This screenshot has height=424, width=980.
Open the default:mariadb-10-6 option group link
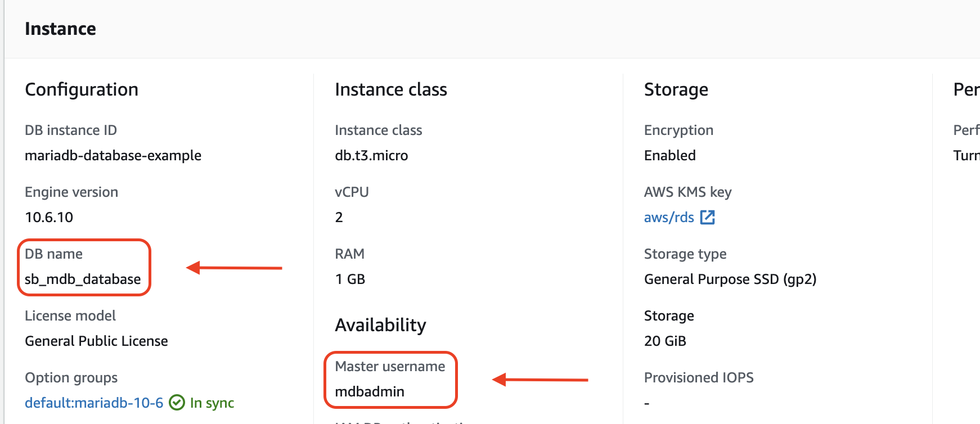pos(94,403)
